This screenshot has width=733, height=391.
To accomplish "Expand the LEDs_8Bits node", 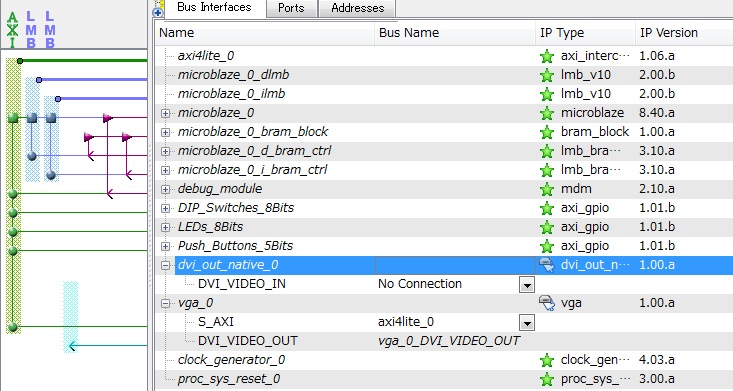I will 165,227.
